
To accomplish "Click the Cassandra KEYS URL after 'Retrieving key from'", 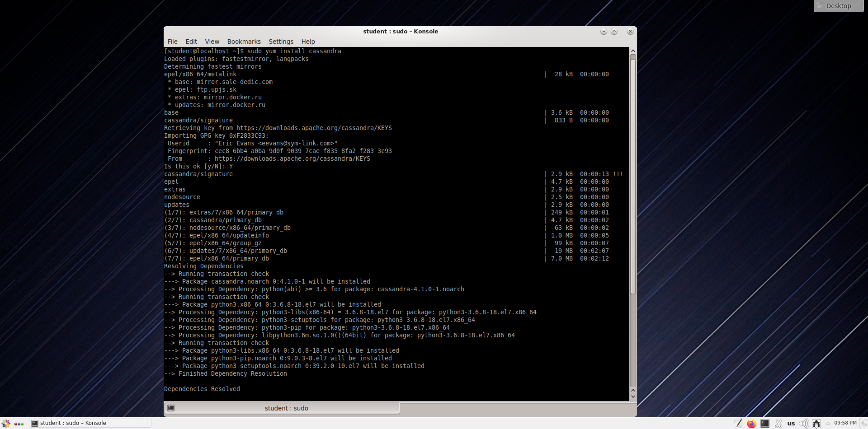I will pos(314,128).
